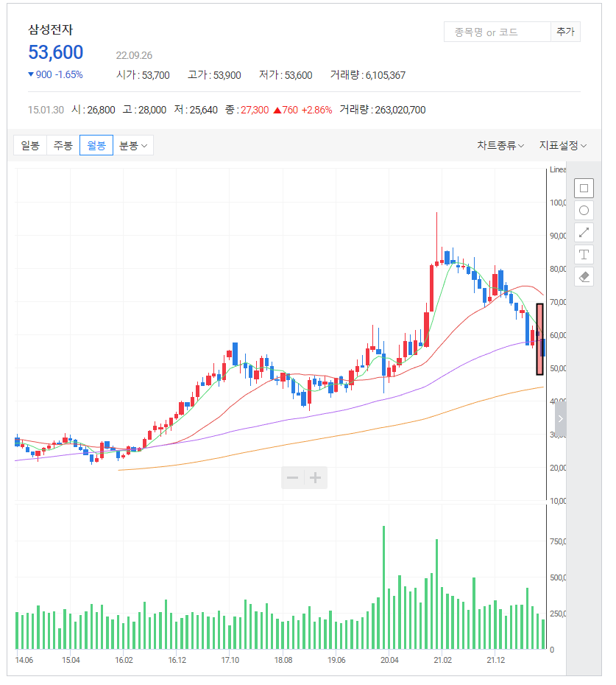The width and height of the screenshot is (616, 685).
Task: Click the tallest volume bar near 20.04
Action: (x=383, y=588)
